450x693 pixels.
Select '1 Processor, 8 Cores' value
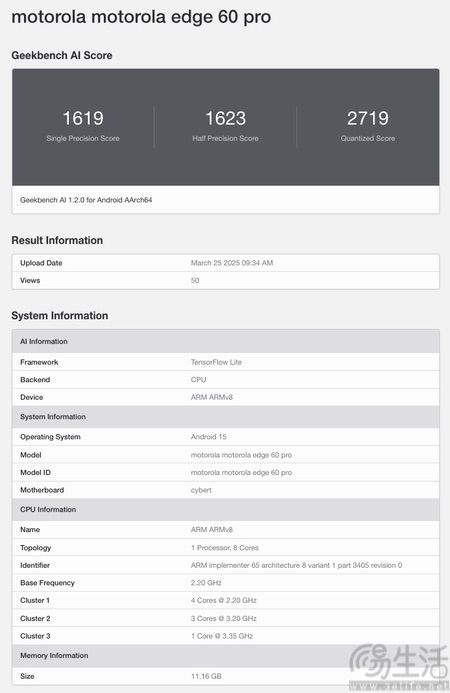pyautogui.click(x=225, y=548)
